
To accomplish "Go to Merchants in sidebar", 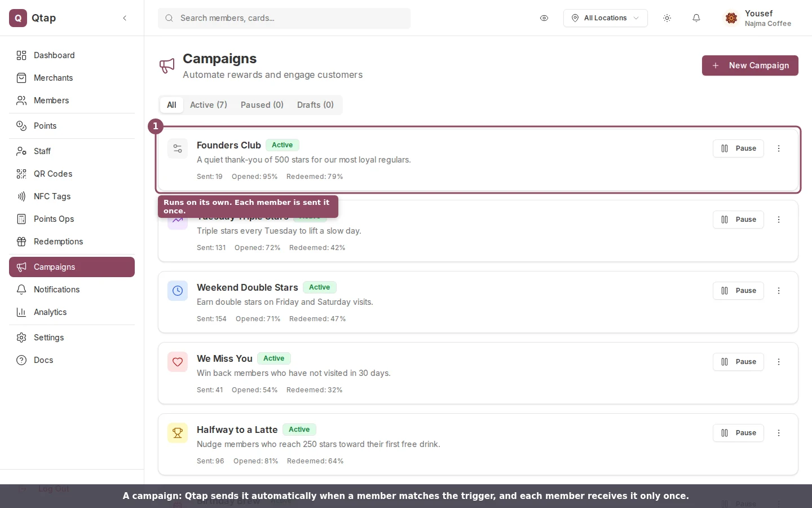I will 72,78.
